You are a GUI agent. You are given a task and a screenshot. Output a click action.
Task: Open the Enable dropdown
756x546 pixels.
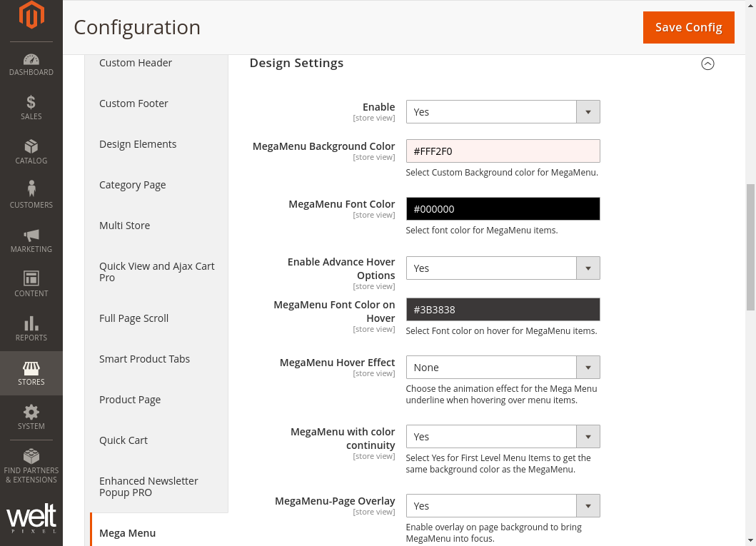(x=503, y=112)
